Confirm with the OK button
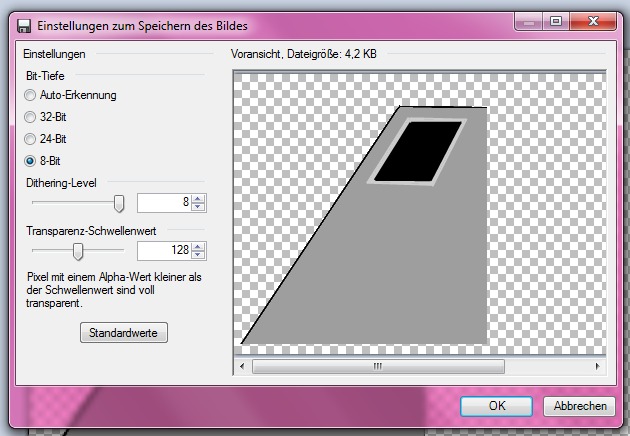 pyautogui.click(x=497, y=406)
